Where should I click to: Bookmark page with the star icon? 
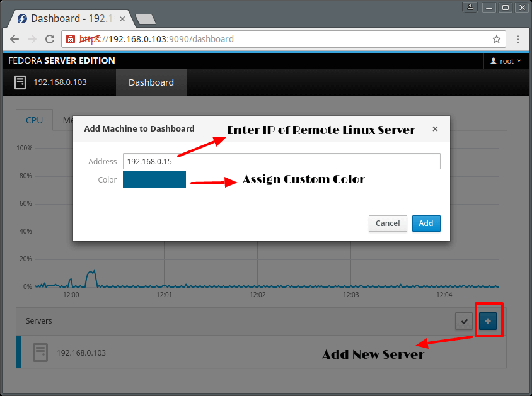click(x=496, y=39)
